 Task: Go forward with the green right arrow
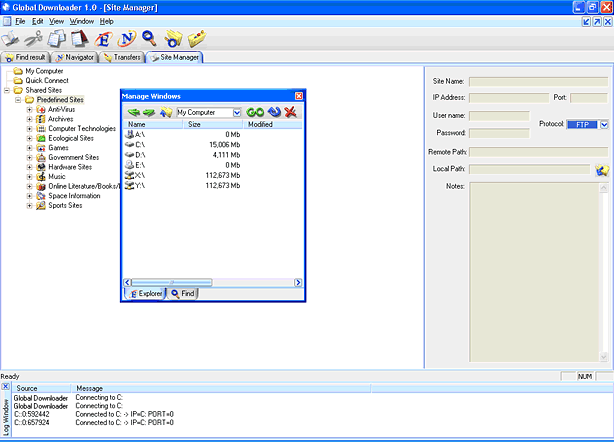(x=149, y=113)
